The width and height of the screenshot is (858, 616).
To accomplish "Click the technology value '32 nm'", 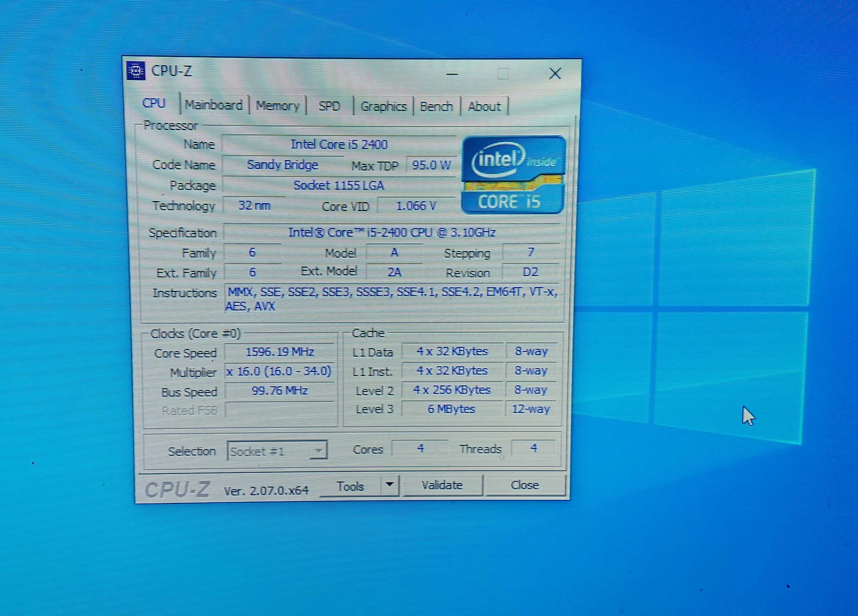I will (x=254, y=205).
